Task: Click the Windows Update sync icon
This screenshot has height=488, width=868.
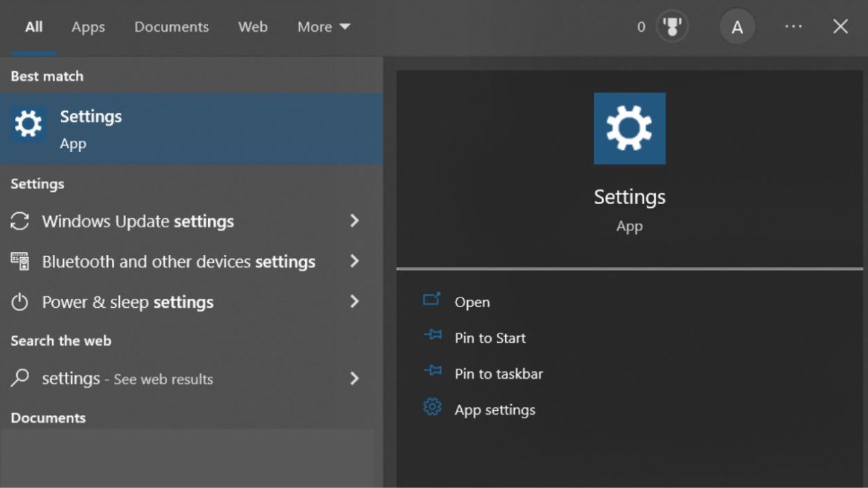Action: pos(20,221)
